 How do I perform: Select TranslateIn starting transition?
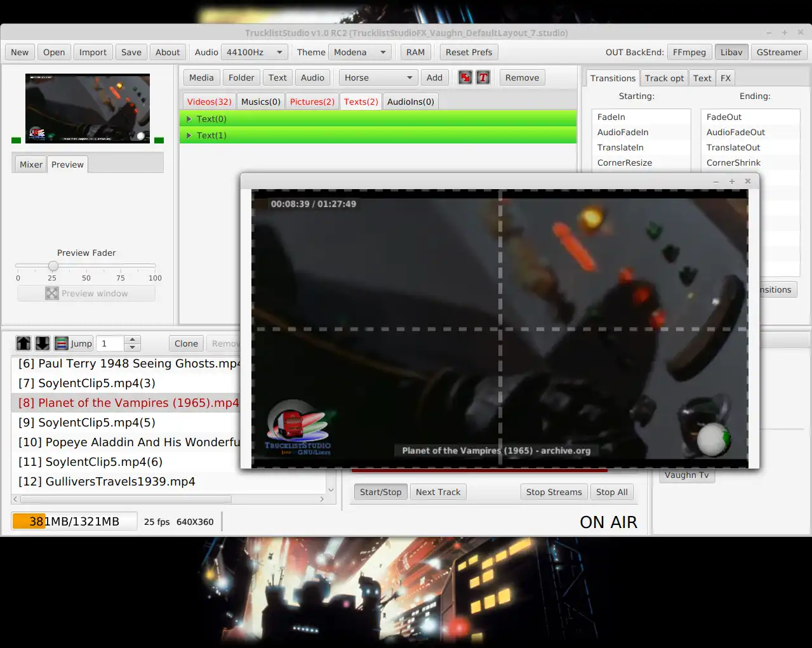tap(641, 147)
